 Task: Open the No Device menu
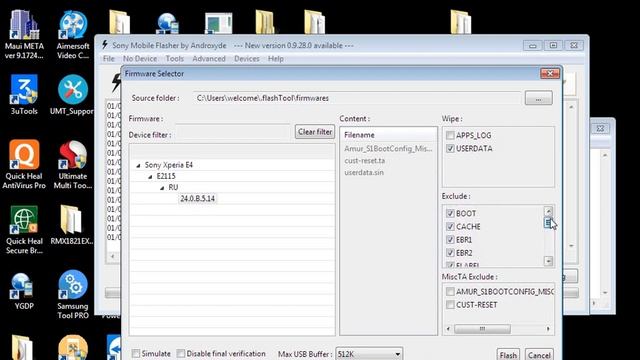[140, 59]
